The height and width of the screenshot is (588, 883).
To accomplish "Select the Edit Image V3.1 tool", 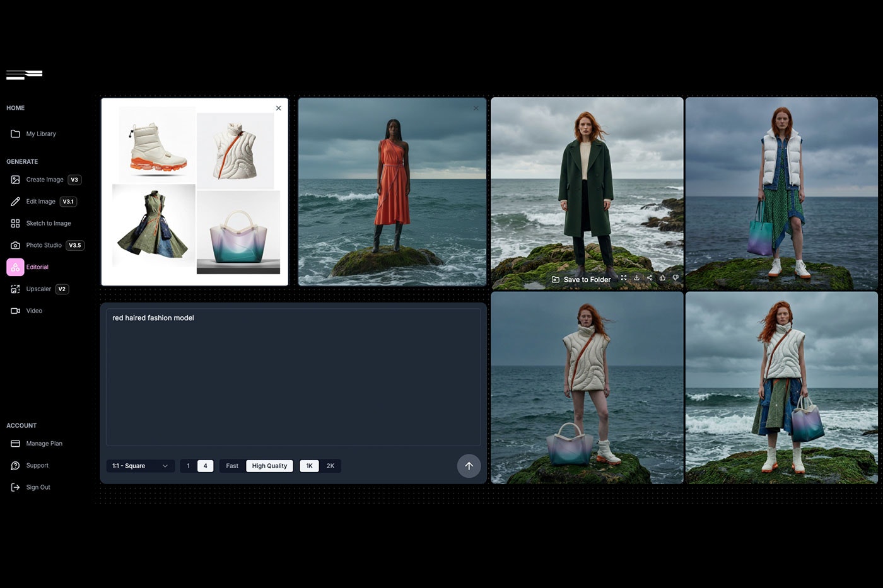I will (x=40, y=201).
